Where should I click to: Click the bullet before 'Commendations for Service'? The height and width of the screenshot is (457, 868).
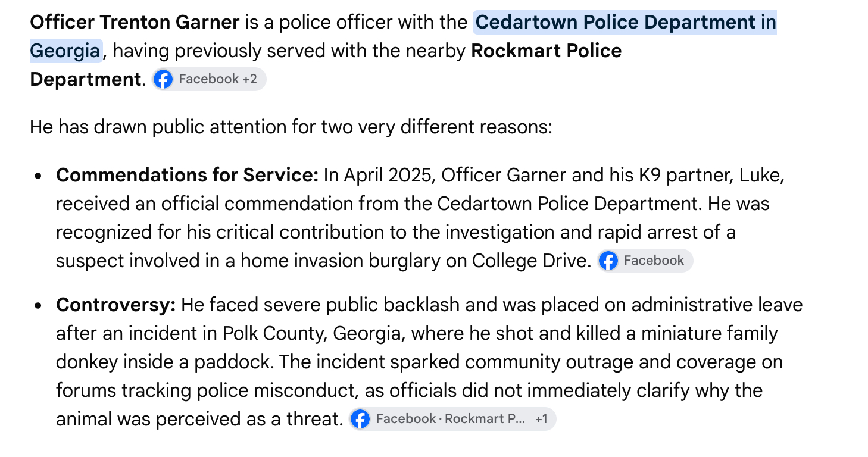(39, 176)
